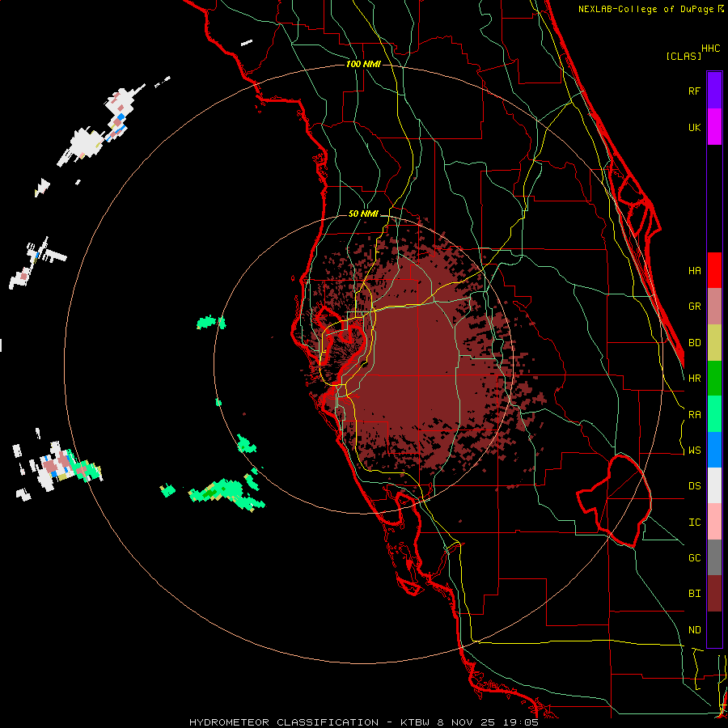This screenshot has height=728, width=728.
Task: Click the GR pink-brown legend swatch
Action: [x=714, y=307]
